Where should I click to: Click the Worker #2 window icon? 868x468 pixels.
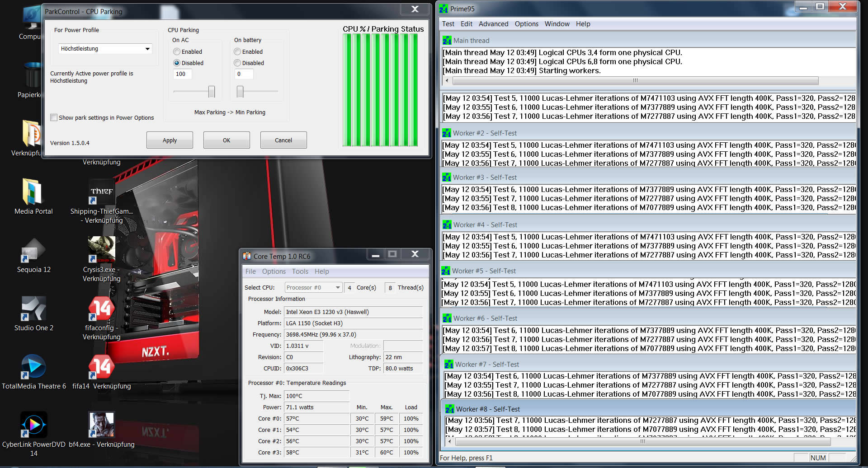447,133
